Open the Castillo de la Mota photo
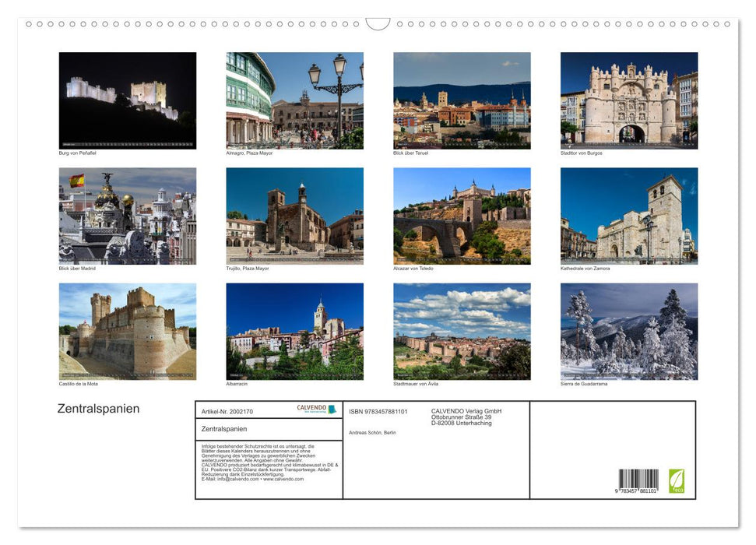The width and height of the screenshot is (756, 545). (x=128, y=332)
